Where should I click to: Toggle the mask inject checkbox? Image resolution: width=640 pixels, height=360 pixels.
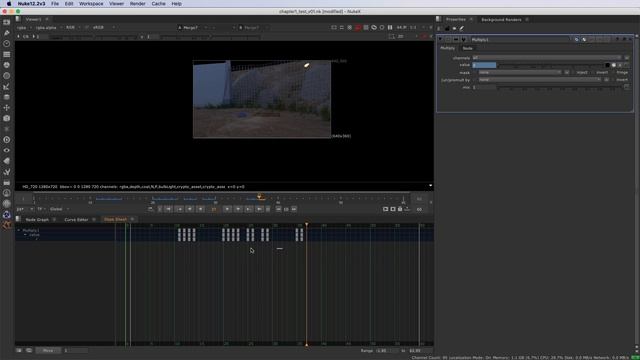(x=573, y=73)
